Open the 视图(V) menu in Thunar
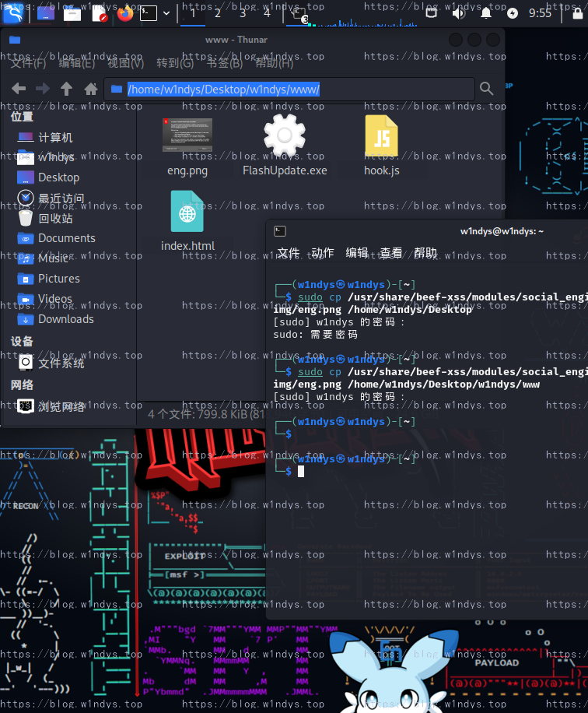 point(125,63)
